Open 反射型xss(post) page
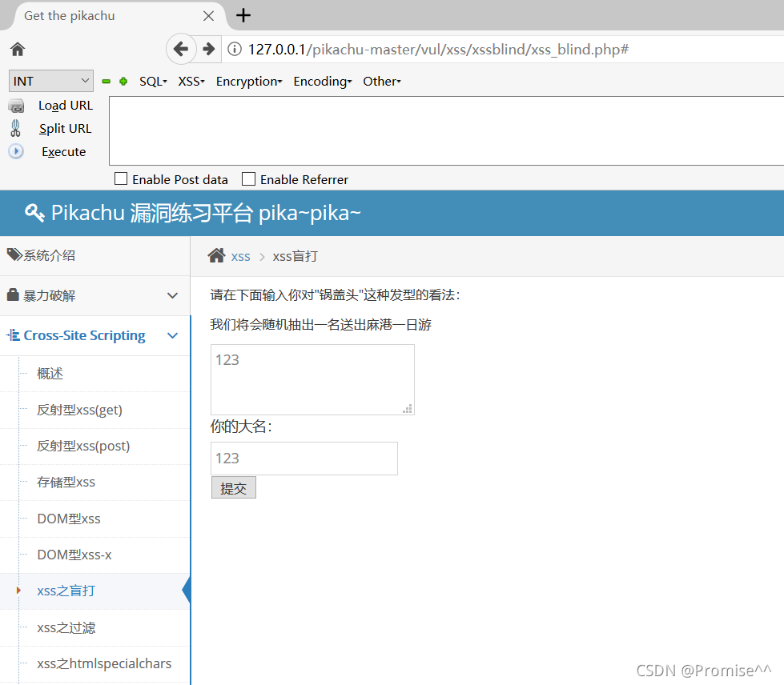 click(x=83, y=446)
